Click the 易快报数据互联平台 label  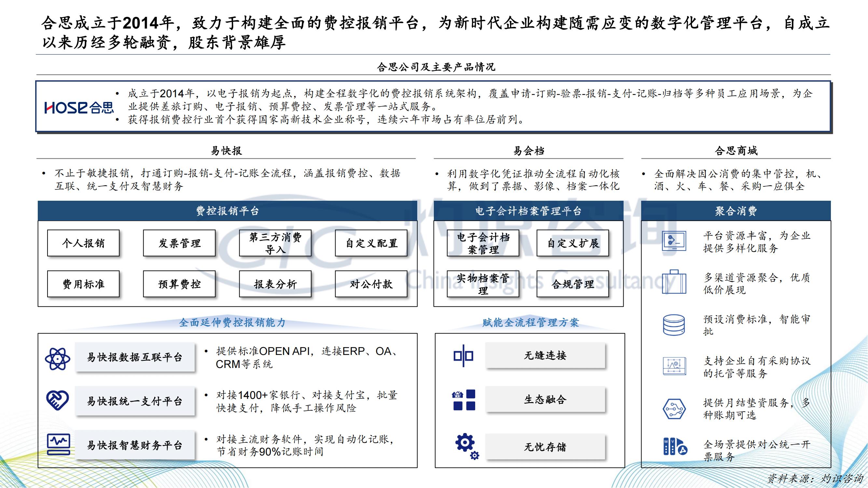135,357
